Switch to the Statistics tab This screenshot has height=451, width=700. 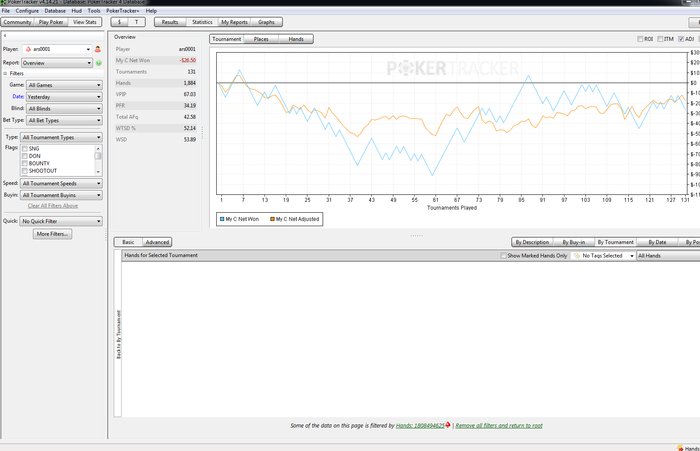[202, 22]
